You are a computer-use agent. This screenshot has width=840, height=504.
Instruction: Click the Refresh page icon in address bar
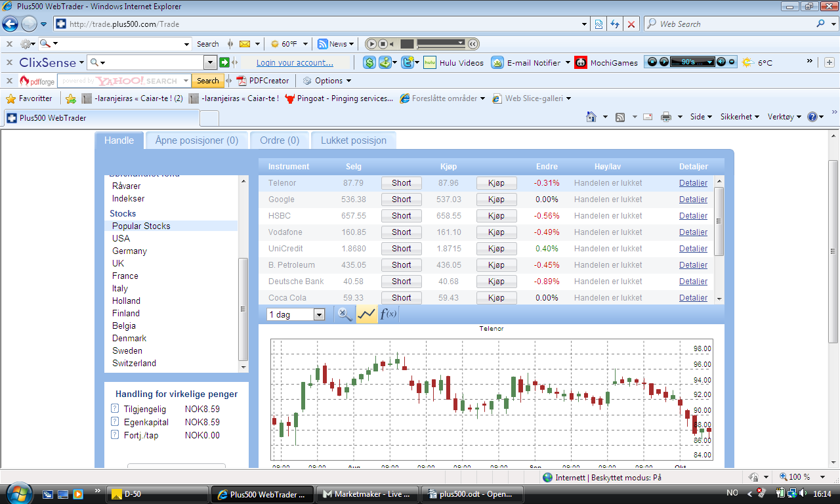click(x=615, y=24)
